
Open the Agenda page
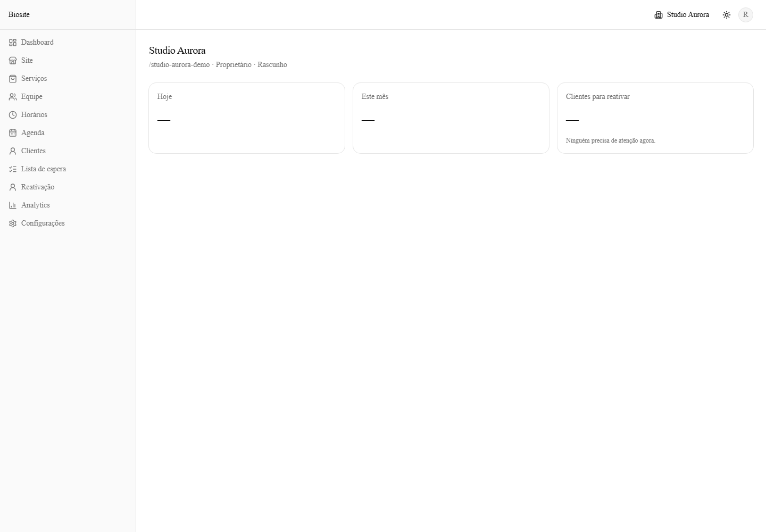(68, 133)
